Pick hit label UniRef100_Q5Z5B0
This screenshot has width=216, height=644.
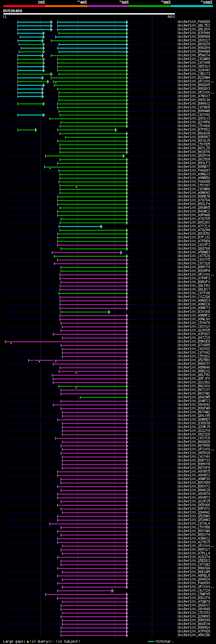pyautogui.click(x=194, y=360)
